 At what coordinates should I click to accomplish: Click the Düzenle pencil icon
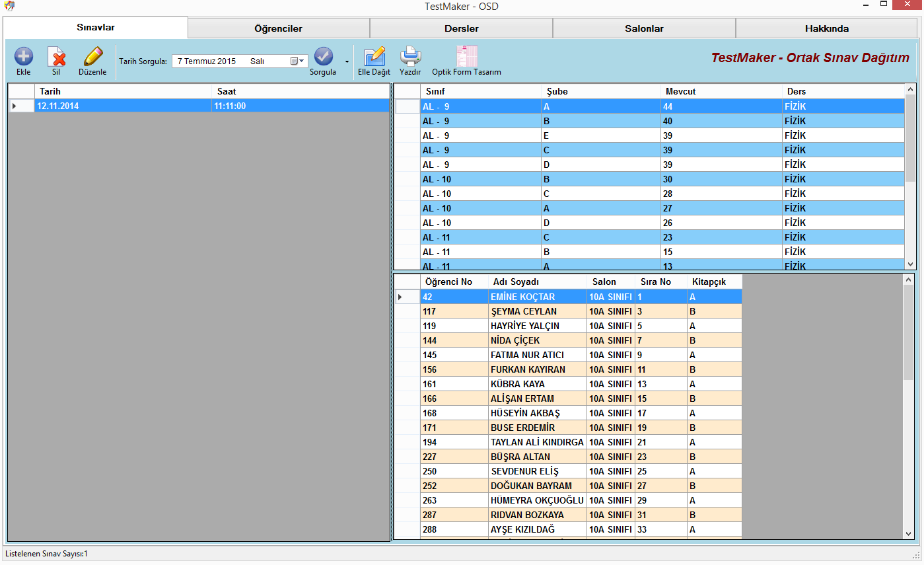pos(92,57)
